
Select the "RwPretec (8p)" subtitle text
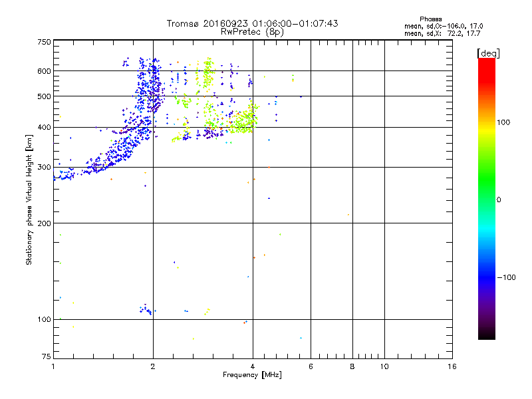[252, 32]
